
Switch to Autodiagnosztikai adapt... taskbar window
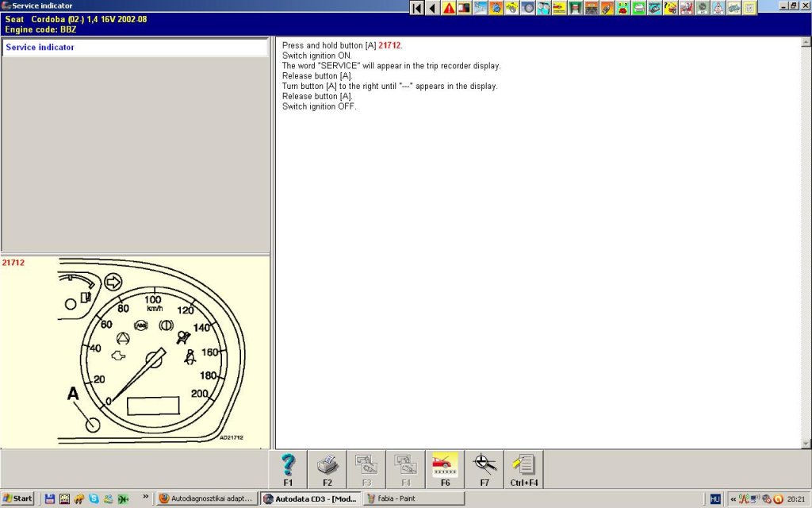click(x=207, y=498)
